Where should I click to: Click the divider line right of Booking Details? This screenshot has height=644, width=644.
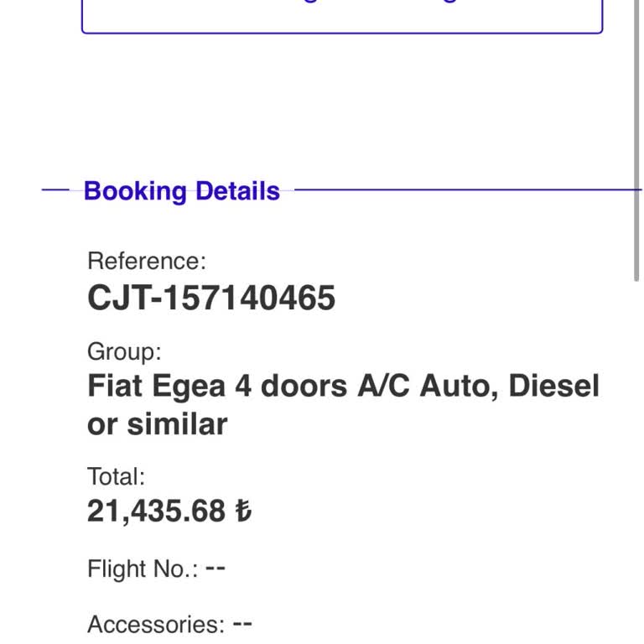click(x=461, y=190)
